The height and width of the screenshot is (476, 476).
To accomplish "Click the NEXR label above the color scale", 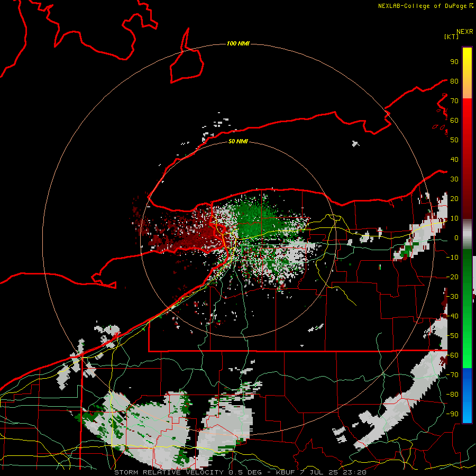I will pos(465,32).
